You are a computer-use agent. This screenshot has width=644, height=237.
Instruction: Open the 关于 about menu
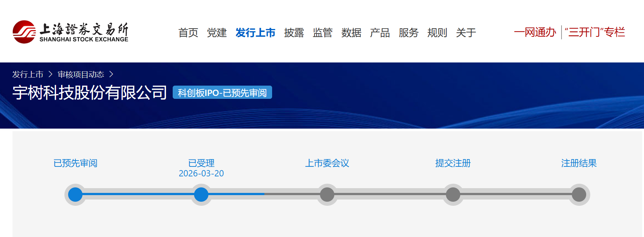(466, 33)
